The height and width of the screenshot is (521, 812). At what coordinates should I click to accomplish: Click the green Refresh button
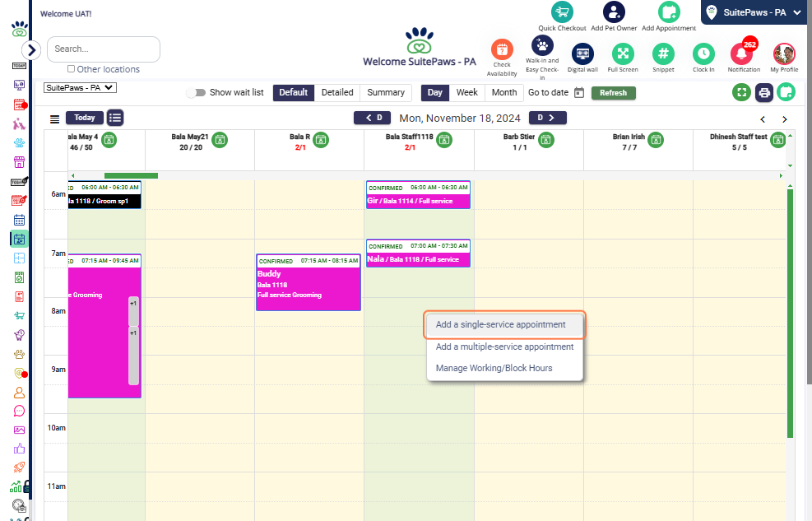pyautogui.click(x=613, y=93)
